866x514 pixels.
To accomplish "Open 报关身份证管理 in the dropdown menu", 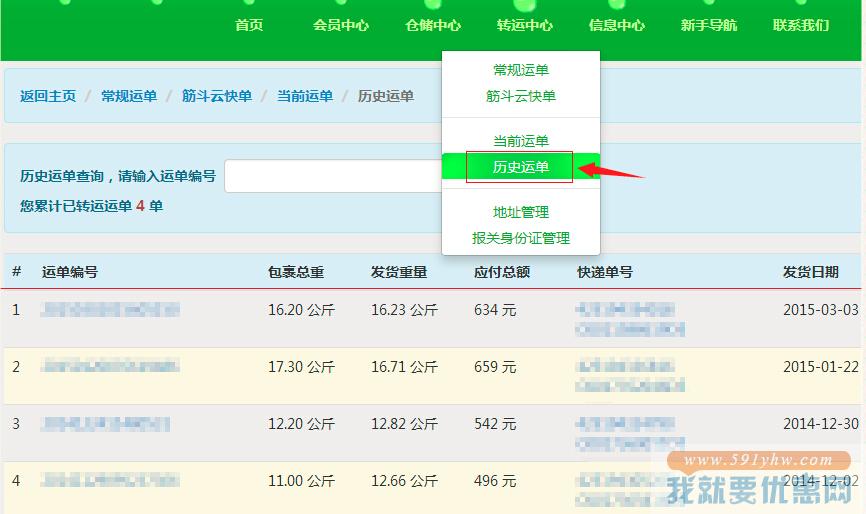I will point(521,238).
